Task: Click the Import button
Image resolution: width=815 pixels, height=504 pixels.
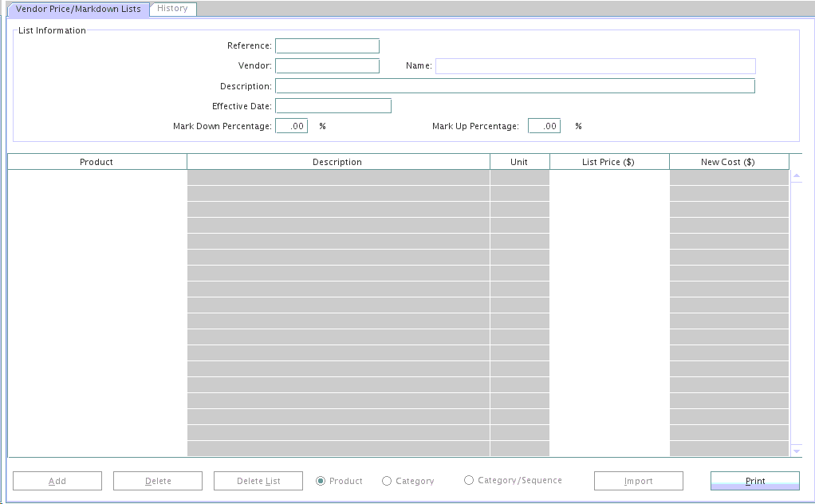Action: pyautogui.click(x=638, y=481)
